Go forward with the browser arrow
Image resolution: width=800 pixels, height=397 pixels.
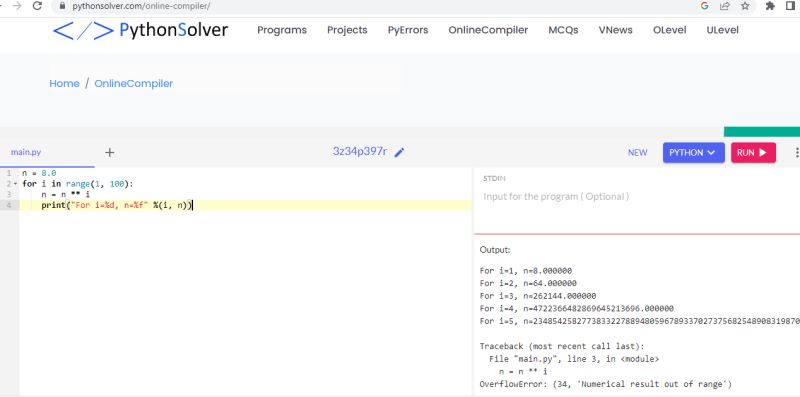17,6
